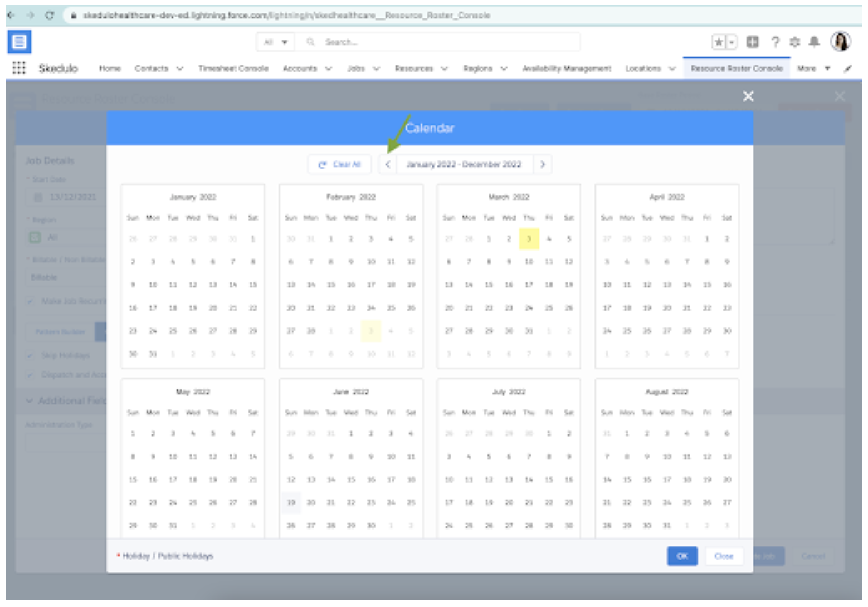Screen dimensions: 868x607
Task: Select April 30 2022 date cell
Action: pyautogui.click(x=727, y=331)
